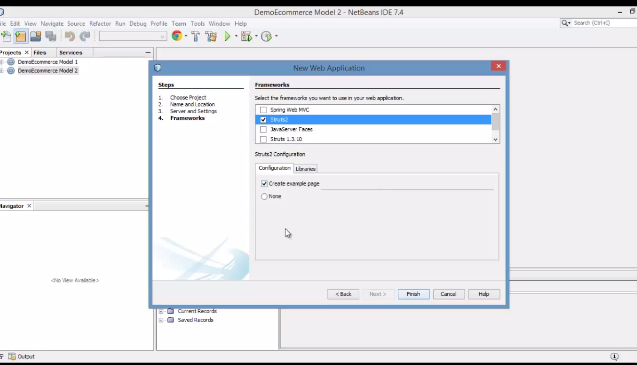Image resolution: width=637 pixels, height=365 pixels.
Task: Uncheck the Struts2 framework checkbox
Action: click(263, 119)
